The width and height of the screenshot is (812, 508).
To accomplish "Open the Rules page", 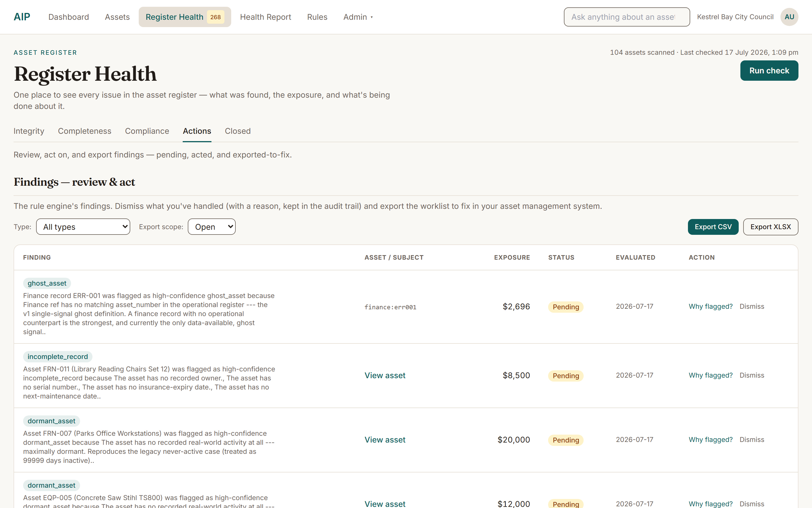I will point(317,17).
